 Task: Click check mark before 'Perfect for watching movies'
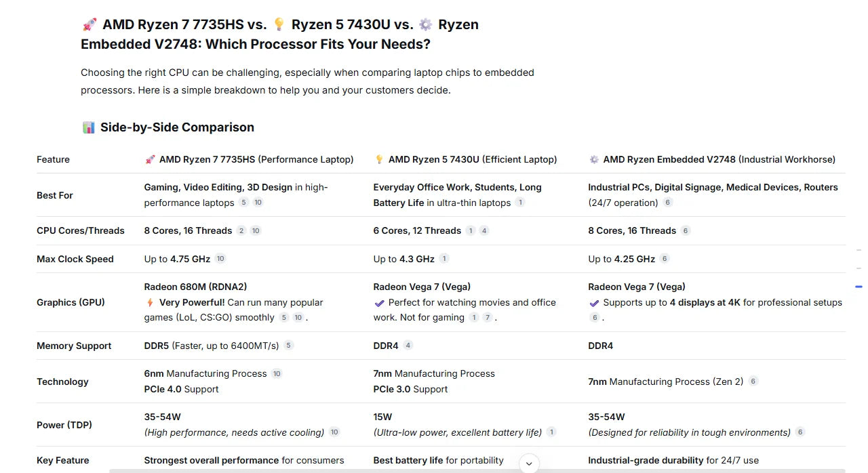379,303
